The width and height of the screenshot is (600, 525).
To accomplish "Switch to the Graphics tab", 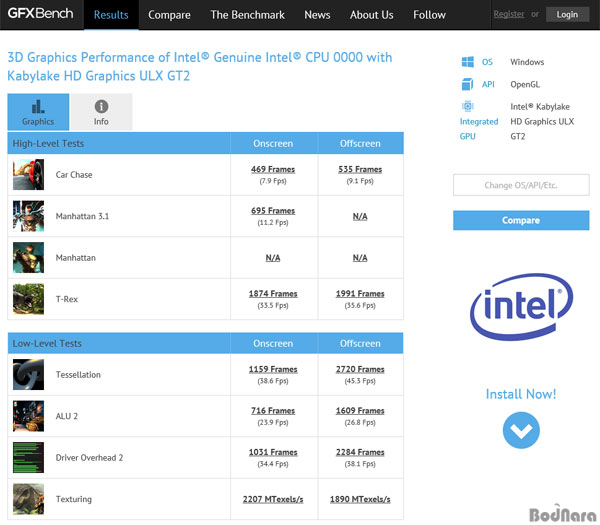I will click(38, 112).
